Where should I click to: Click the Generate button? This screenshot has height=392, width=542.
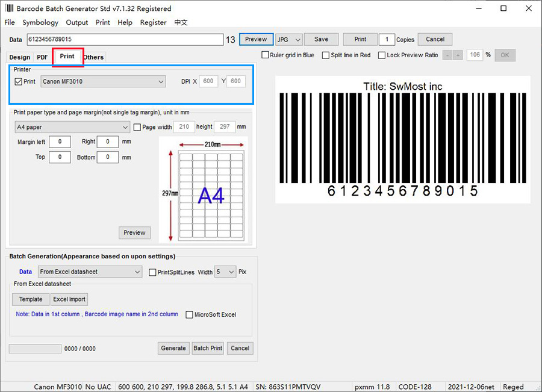(173, 348)
